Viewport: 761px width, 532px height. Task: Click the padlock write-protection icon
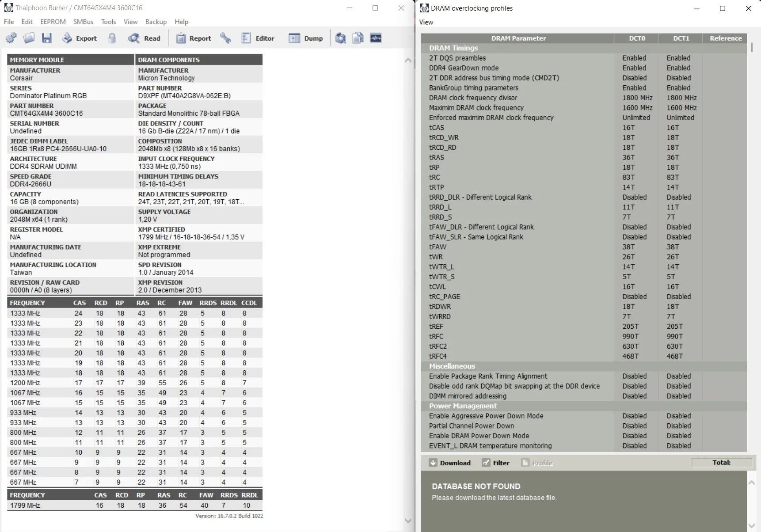tap(112, 38)
